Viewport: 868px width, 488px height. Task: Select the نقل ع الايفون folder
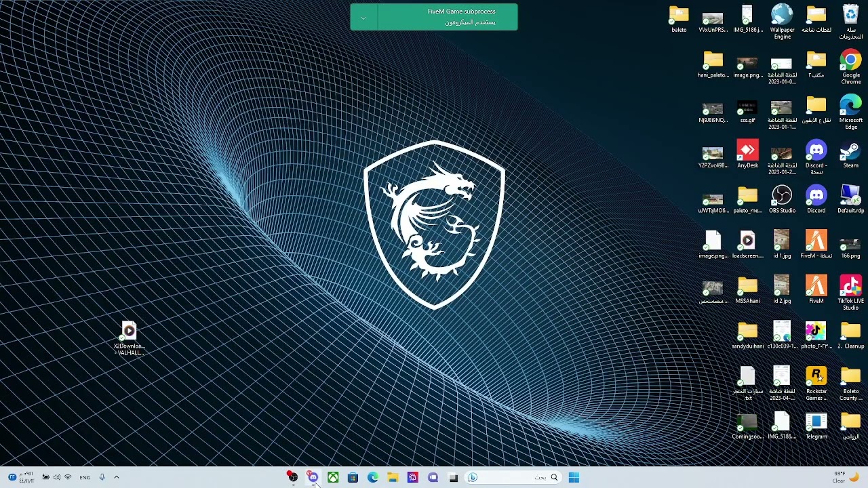pos(816,108)
